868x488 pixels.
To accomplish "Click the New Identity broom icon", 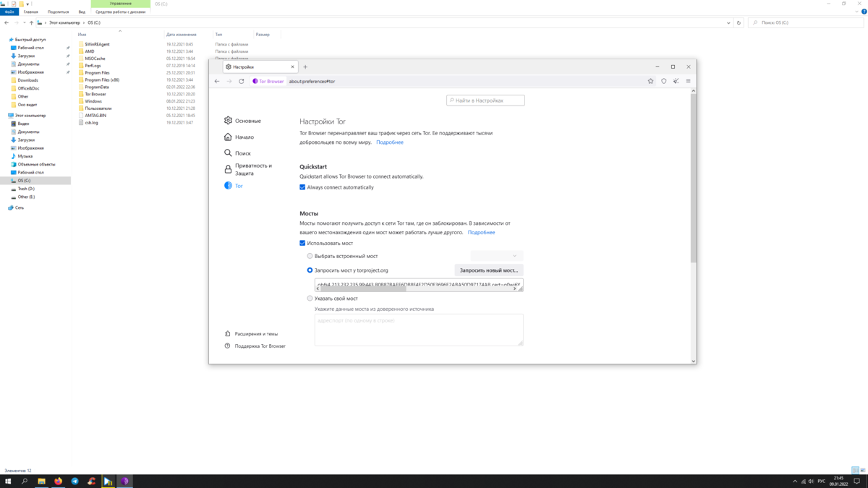I will pos(676,81).
